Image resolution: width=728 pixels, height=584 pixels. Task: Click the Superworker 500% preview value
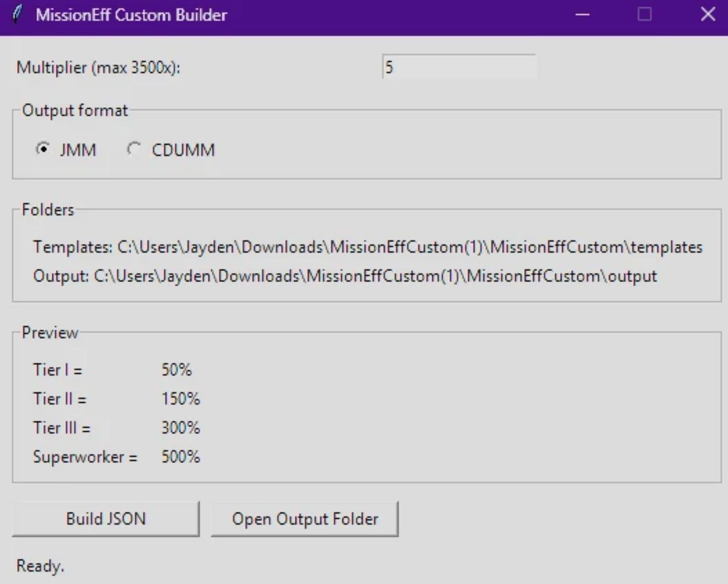point(181,457)
